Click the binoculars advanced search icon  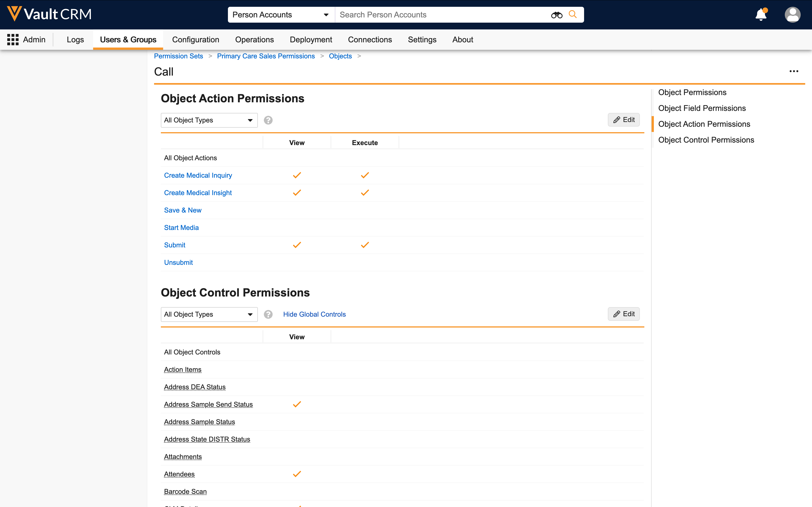[556, 15]
